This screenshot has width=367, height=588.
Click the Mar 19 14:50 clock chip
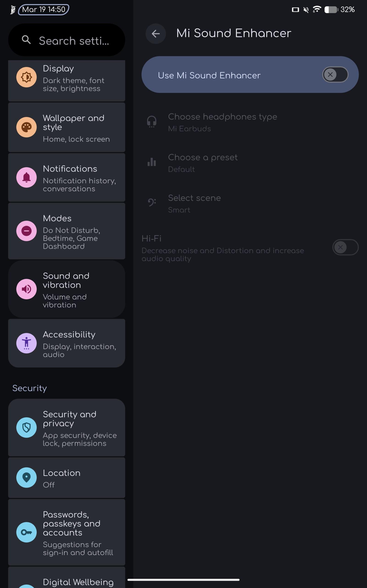[44, 9]
